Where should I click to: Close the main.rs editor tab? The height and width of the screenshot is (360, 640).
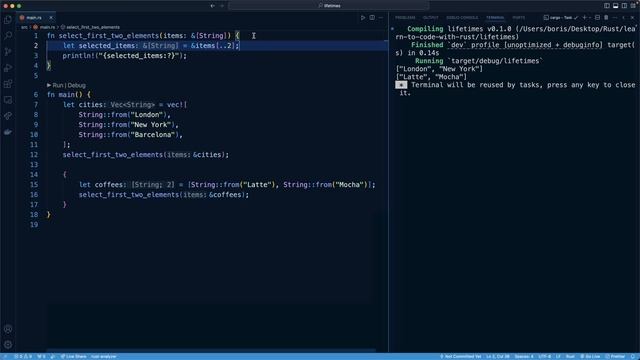[x=51, y=18]
